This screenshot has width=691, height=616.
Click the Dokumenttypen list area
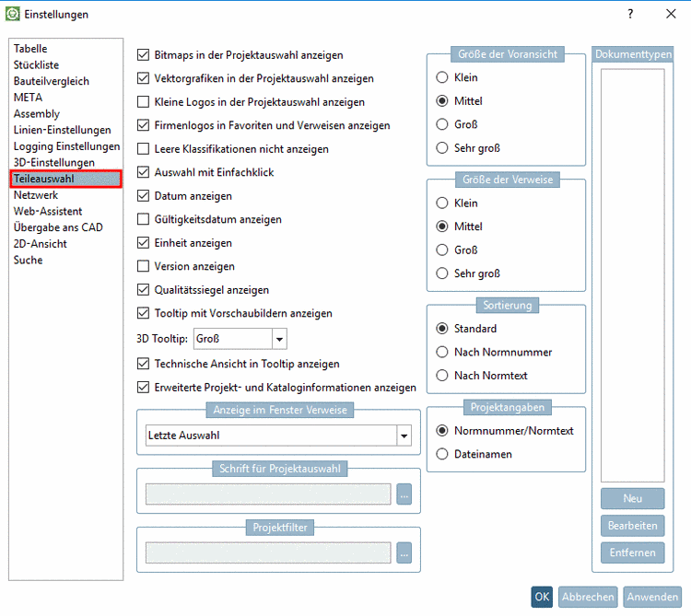(x=632, y=276)
